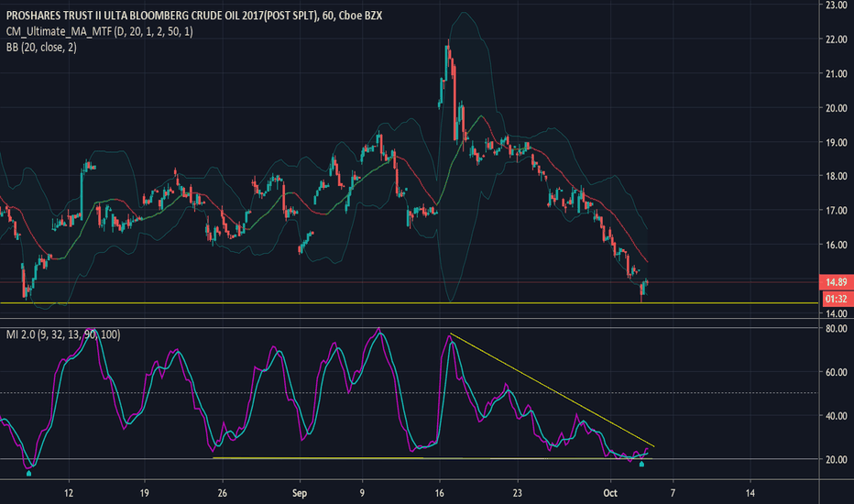Click the 40.00 indicator axis label

coord(836,416)
